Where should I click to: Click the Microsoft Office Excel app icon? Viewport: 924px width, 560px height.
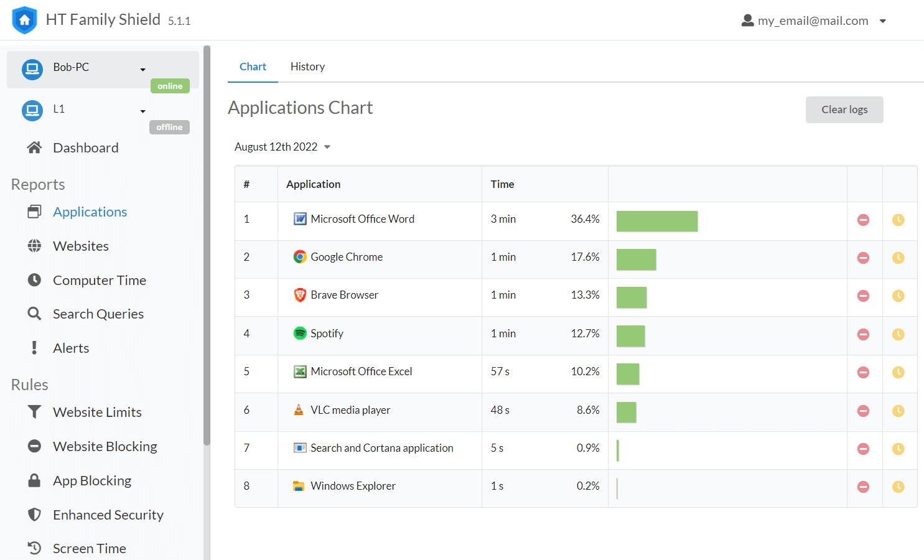tap(300, 371)
